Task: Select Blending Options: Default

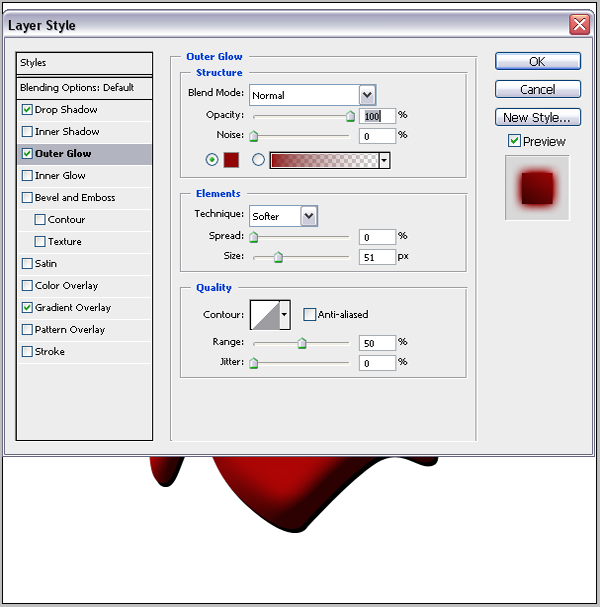Action: (x=84, y=88)
